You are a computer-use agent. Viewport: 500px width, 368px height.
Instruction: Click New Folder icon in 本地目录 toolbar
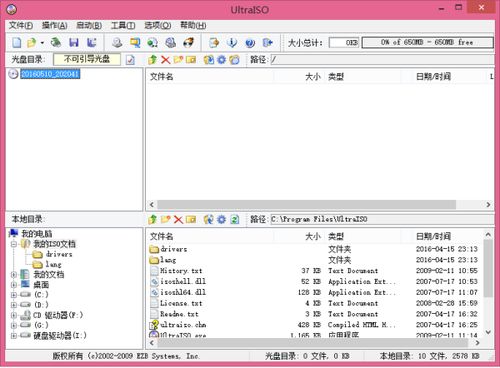(x=166, y=219)
